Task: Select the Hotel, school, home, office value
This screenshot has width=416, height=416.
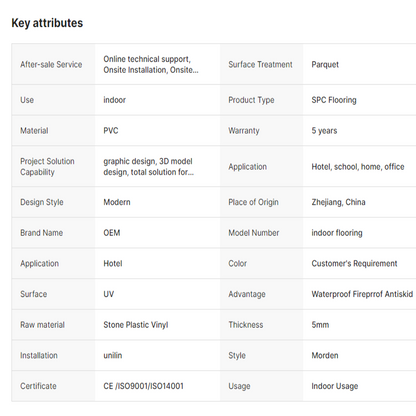Action: (x=358, y=167)
